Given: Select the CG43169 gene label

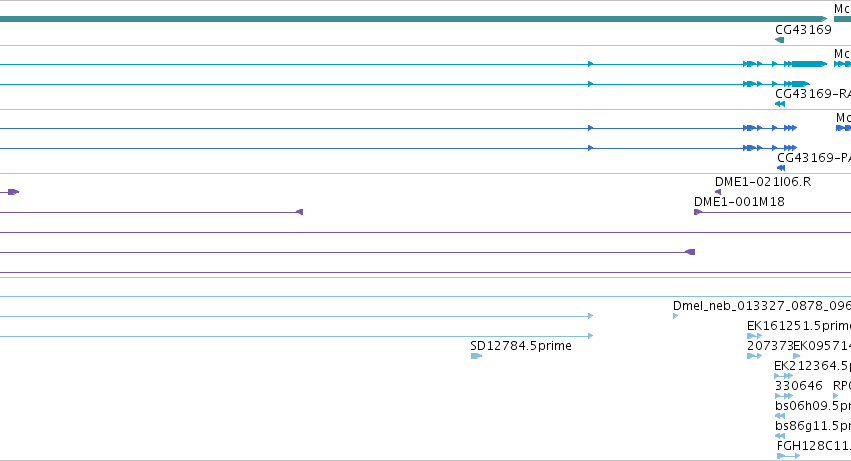Looking at the screenshot, I should (x=803, y=30).
